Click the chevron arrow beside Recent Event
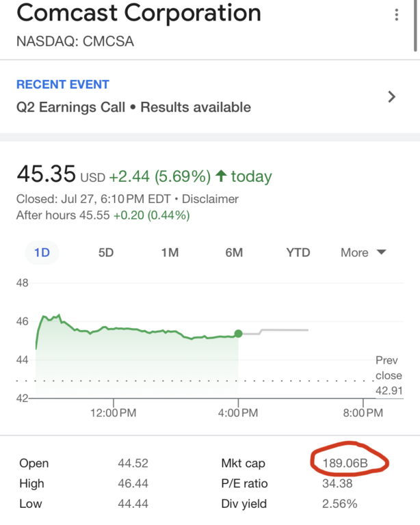 (x=391, y=96)
